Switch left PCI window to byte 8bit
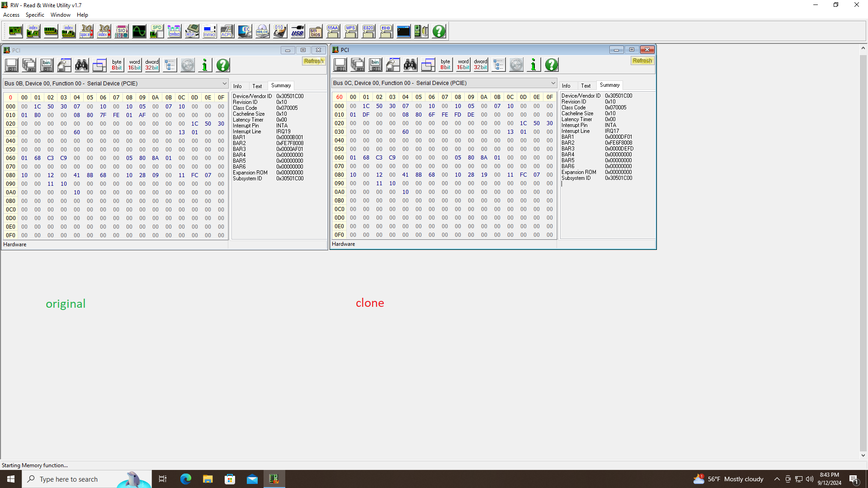The image size is (868, 488). (x=117, y=65)
